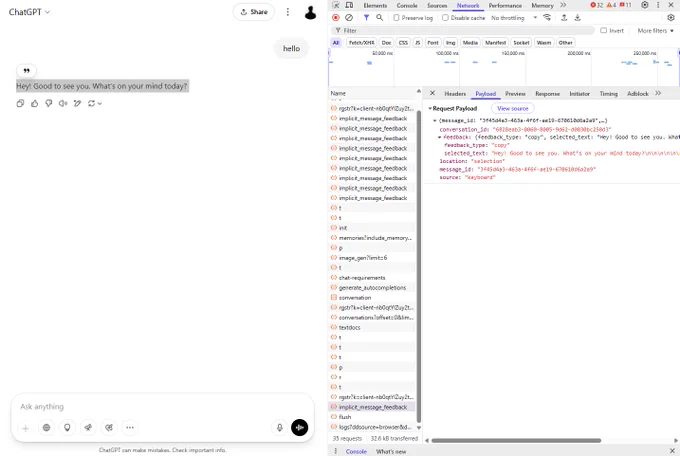
Task: Click the lightbulb reason icon in the composer
Action: click(67, 428)
